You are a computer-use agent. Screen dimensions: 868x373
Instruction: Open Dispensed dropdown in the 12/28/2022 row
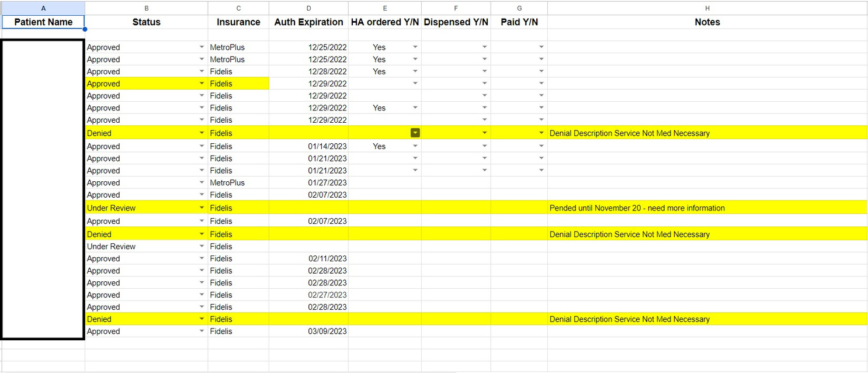coord(485,71)
